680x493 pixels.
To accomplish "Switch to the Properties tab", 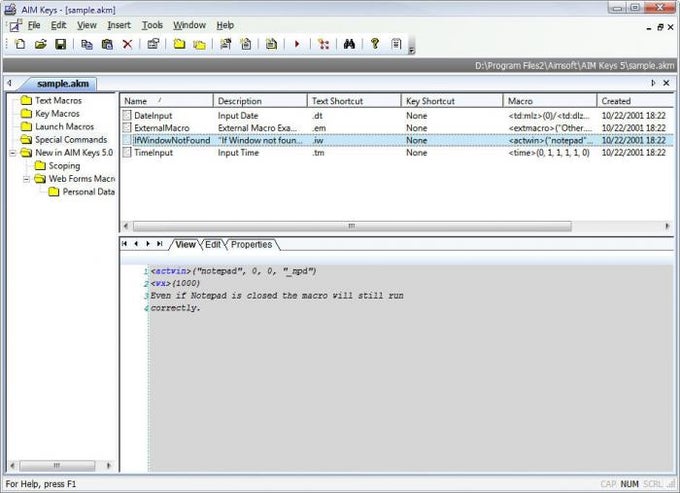I will pos(251,244).
